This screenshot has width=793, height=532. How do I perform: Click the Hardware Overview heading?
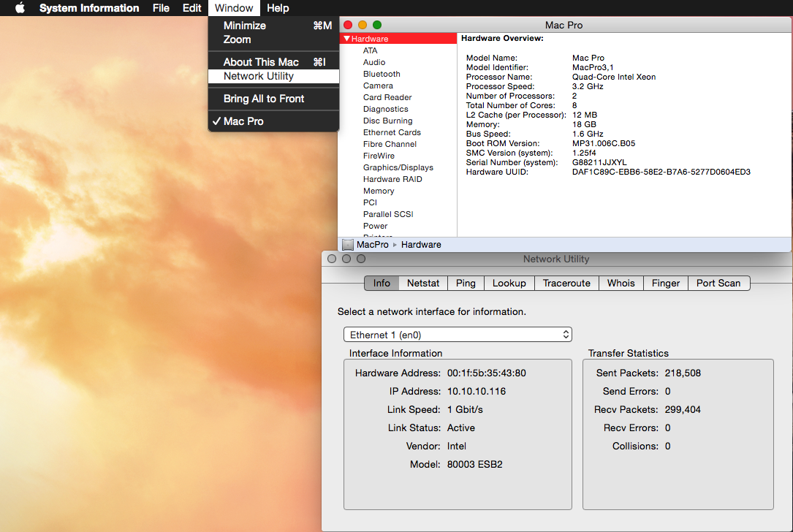(x=502, y=39)
